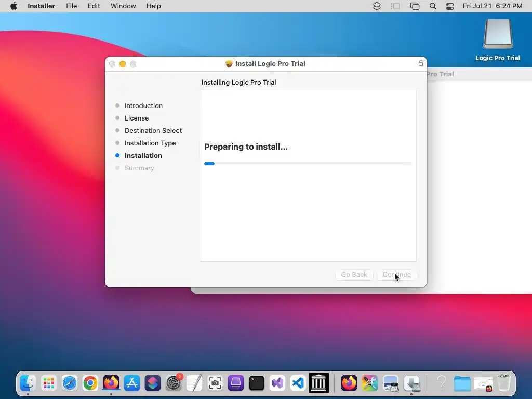This screenshot has width=532, height=399.
Task: Click the layered-diamond status icon in the menu bar
Action: [377, 6]
